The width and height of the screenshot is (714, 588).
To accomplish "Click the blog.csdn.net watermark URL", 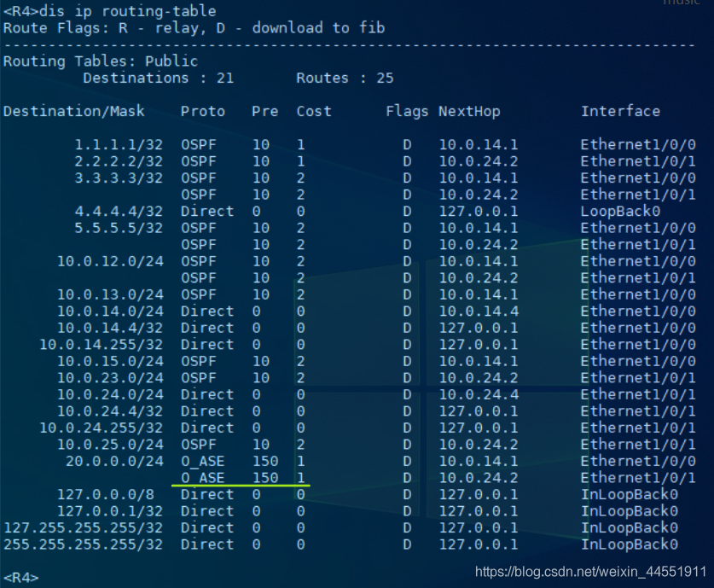I will pyautogui.click(x=590, y=571).
